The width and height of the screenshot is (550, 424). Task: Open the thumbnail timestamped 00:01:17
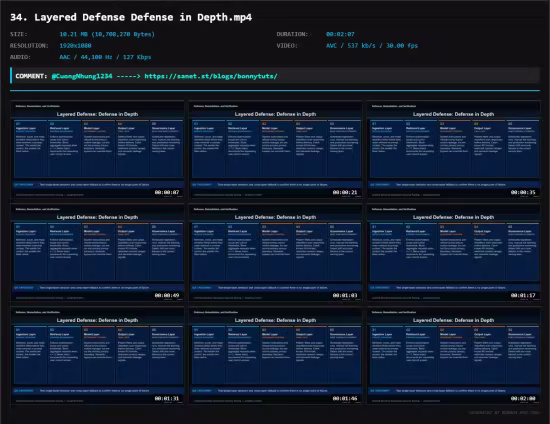[x=454, y=253]
